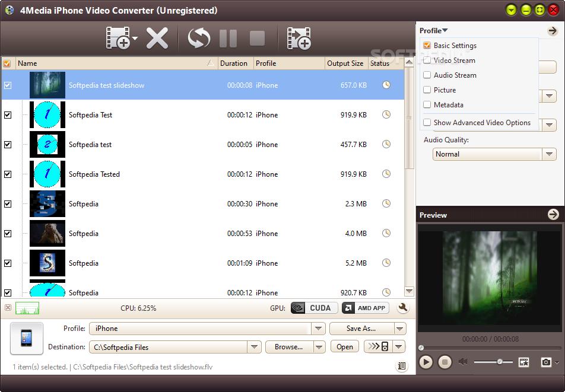Expand the Profile panel dropdown triangle
The image size is (565, 392).
coord(445,30)
